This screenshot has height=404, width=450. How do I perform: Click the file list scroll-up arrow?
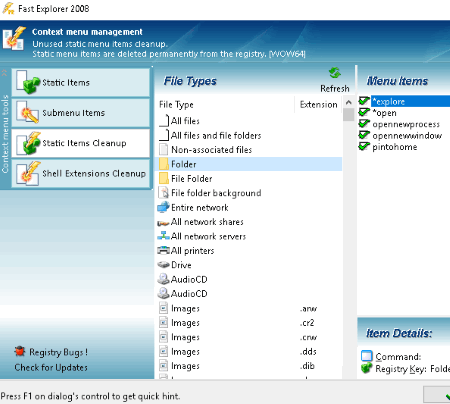(x=349, y=103)
